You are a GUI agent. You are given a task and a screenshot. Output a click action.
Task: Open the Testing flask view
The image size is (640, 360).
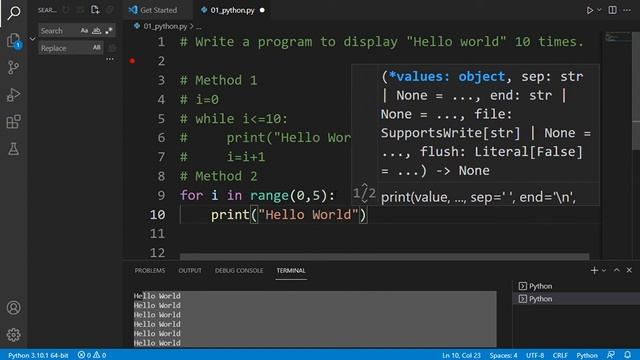(13, 149)
